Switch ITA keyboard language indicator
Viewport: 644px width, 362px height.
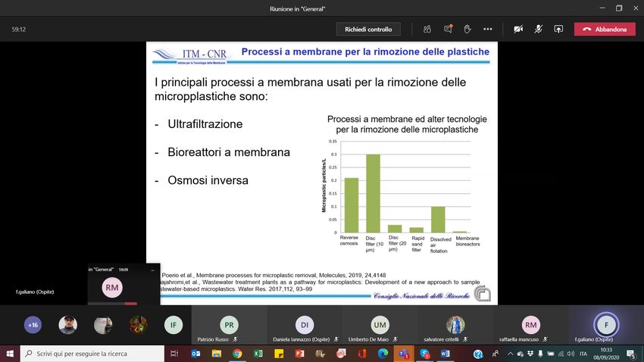(x=583, y=354)
